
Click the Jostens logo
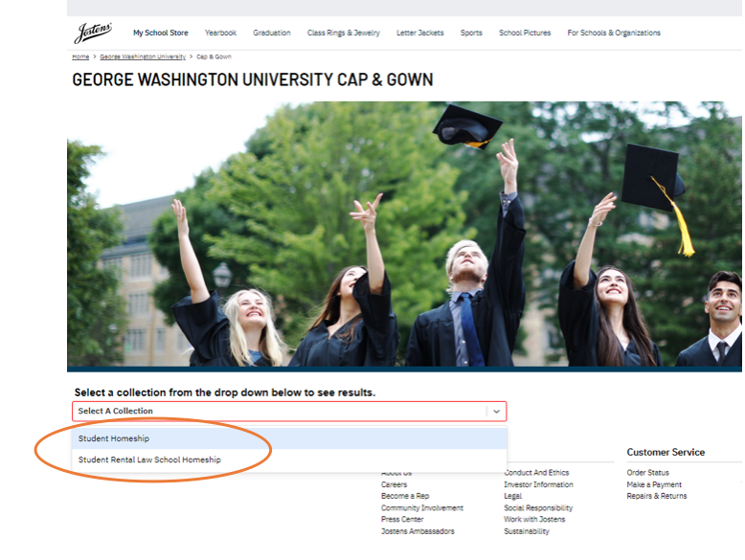[x=93, y=33]
